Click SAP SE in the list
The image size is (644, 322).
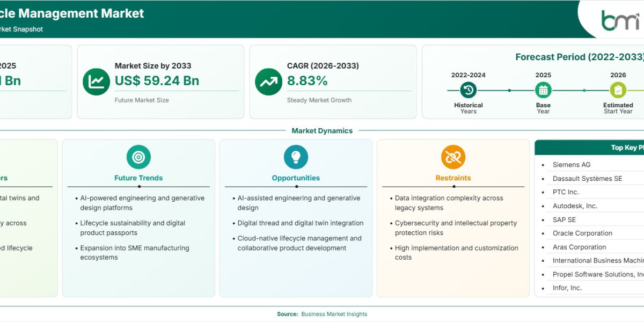[x=564, y=219]
